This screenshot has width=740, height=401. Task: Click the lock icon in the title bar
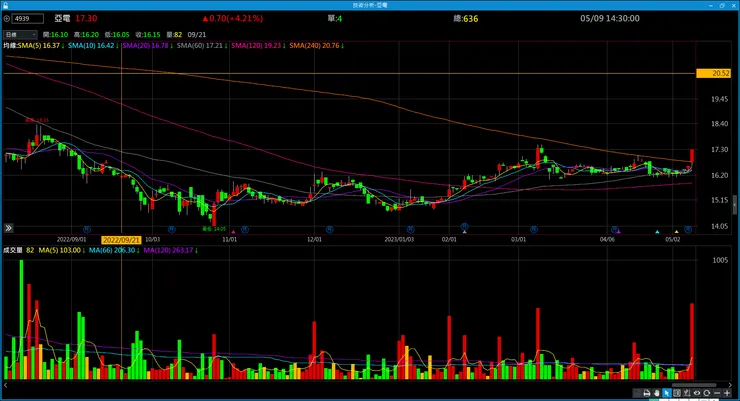pyautogui.click(x=6, y=5)
